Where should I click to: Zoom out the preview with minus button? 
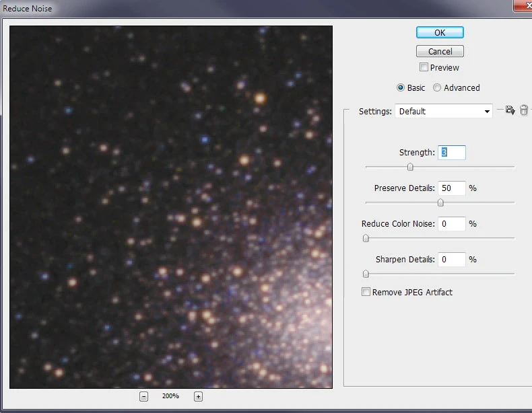tap(143, 396)
